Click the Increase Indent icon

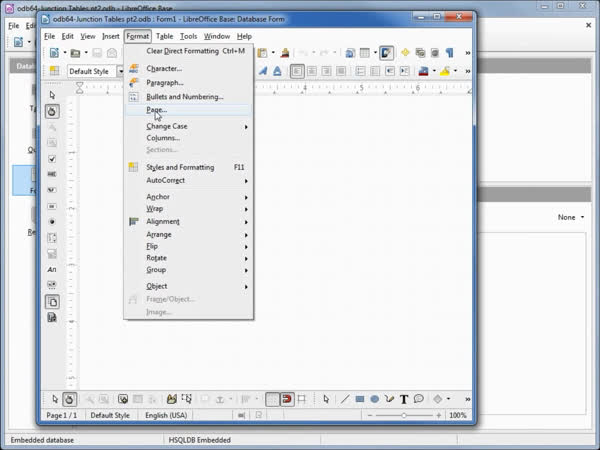point(404,71)
